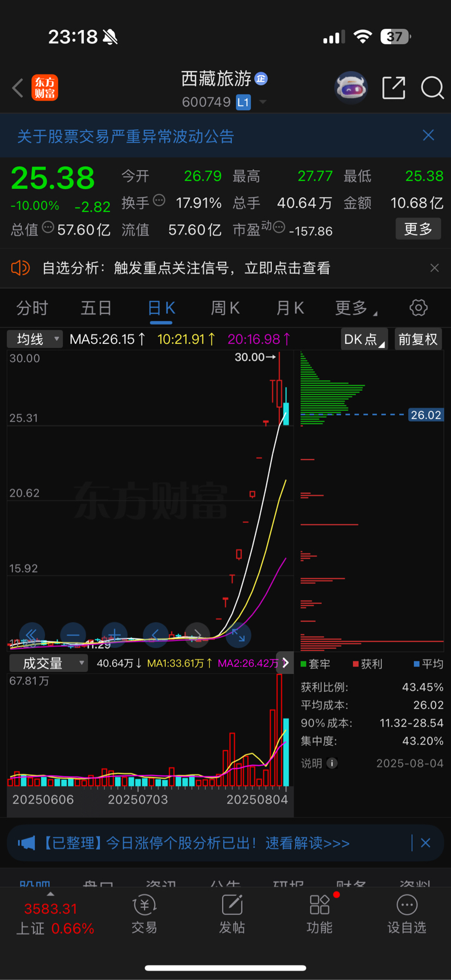Viewport: 451px width, 980px height.
Task: Expand volume indicators with right arrow
Action: point(285,663)
